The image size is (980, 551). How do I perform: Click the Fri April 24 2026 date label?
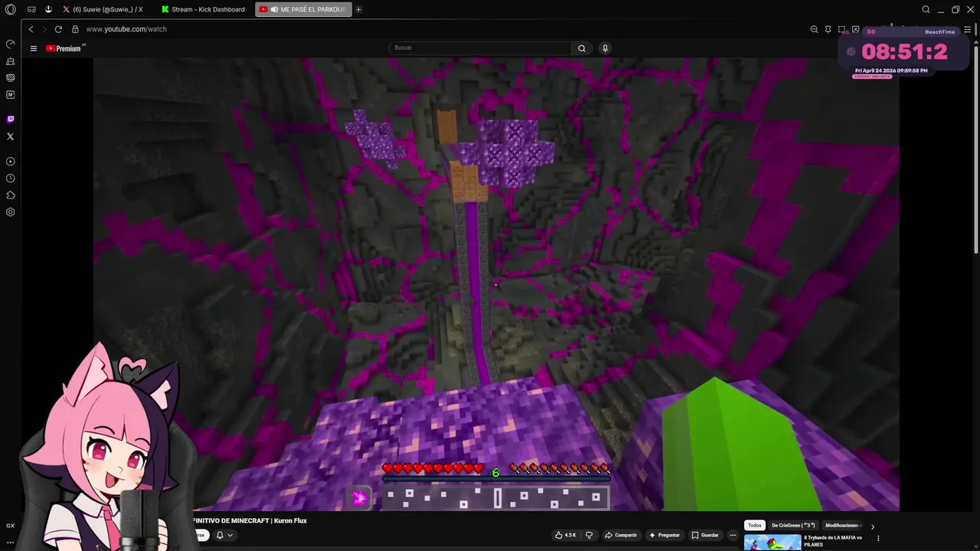coord(891,70)
